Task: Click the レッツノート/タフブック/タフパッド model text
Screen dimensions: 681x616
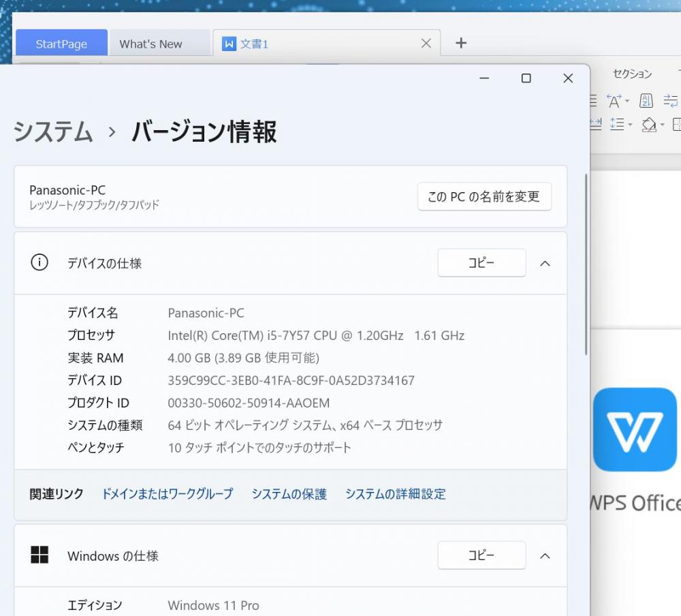Action: (94, 204)
